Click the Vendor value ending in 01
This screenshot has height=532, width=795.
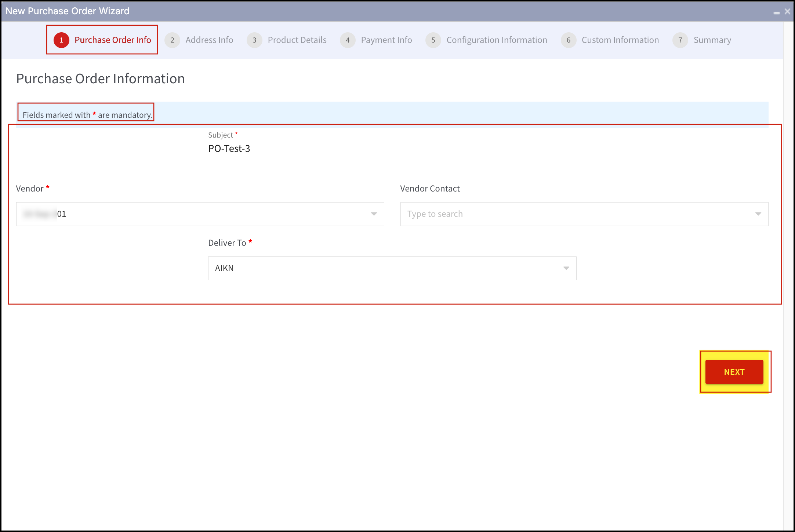coord(45,214)
